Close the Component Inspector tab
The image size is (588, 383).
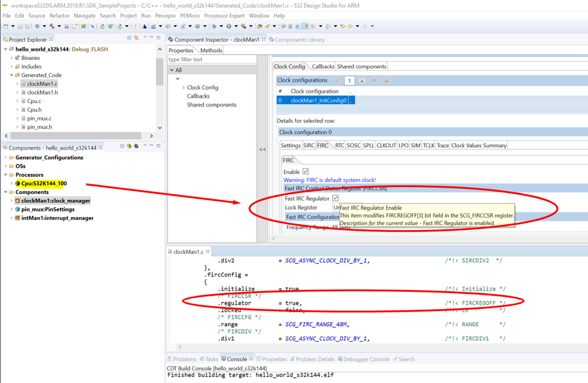pos(264,39)
